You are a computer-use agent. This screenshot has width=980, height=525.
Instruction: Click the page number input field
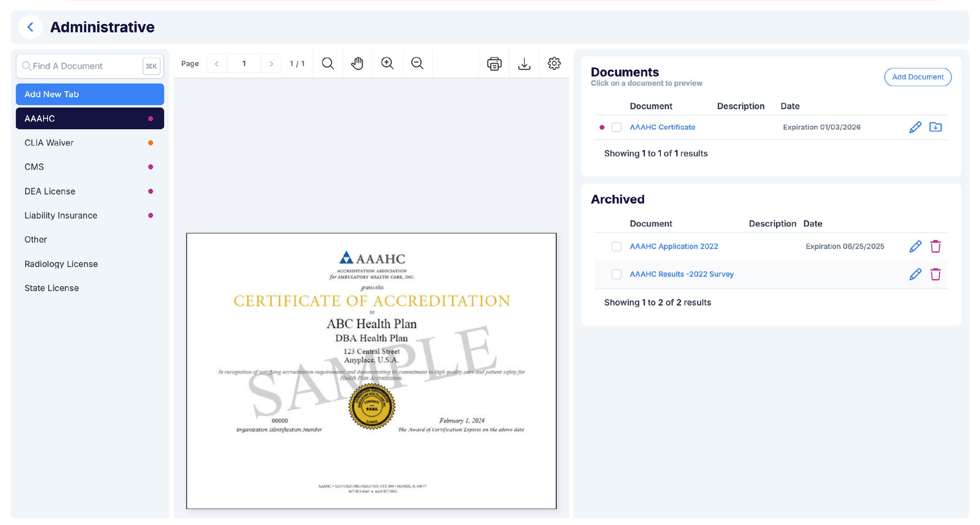point(244,64)
